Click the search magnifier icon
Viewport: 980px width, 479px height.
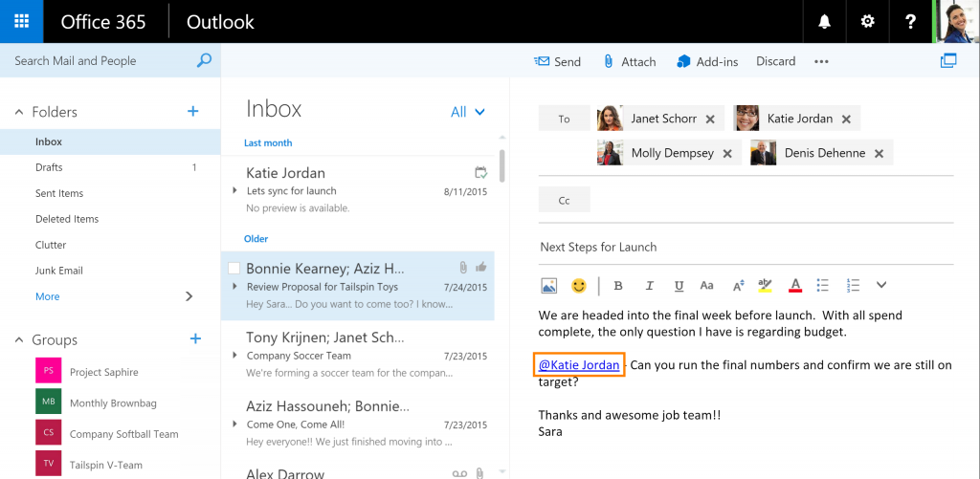point(204,60)
